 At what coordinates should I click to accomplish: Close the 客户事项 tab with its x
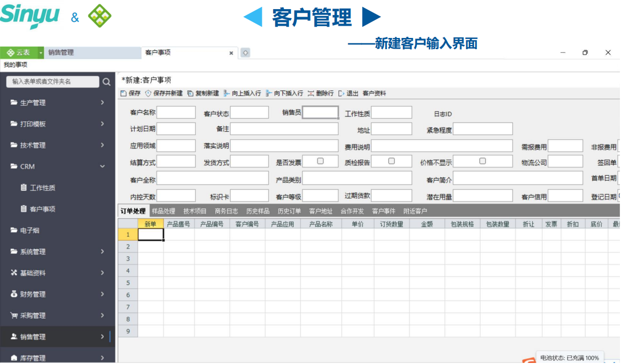coord(231,53)
